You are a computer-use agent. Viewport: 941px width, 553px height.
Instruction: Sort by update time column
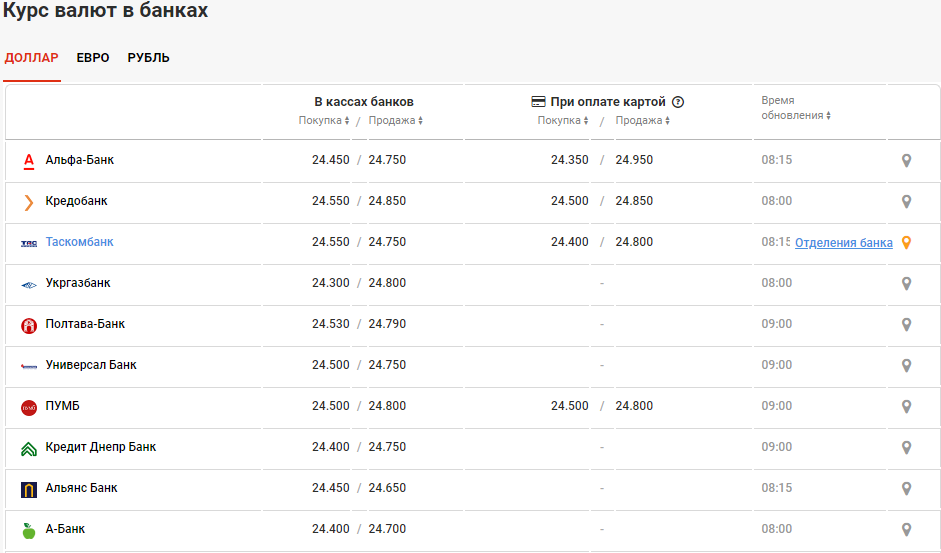coord(796,115)
